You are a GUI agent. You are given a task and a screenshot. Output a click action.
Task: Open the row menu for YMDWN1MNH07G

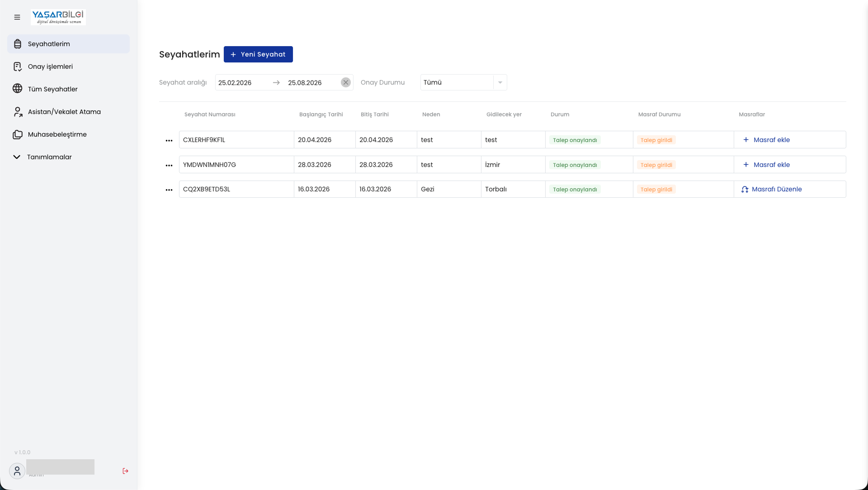[169, 166]
